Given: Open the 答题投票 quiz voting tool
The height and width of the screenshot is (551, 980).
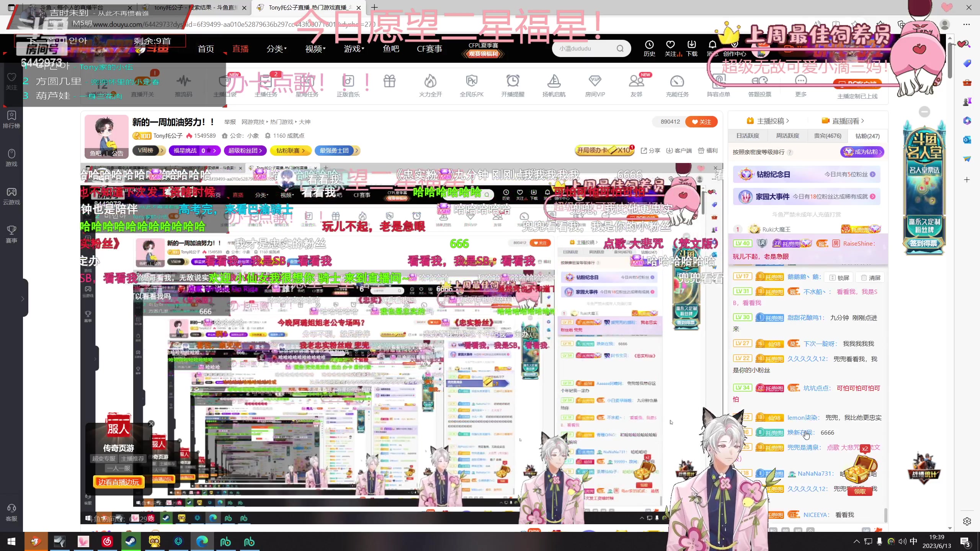Looking at the screenshot, I should tap(759, 86).
